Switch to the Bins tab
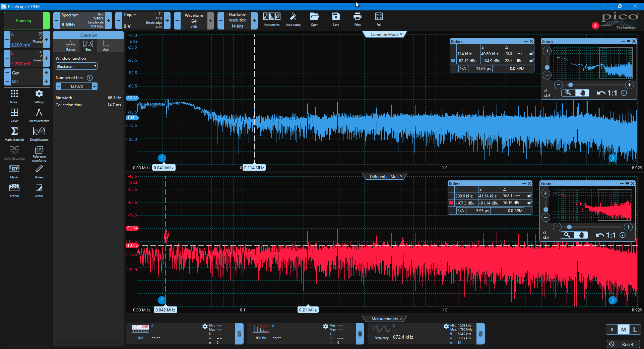Viewport: 644px width, 349px height. pyautogui.click(x=88, y=46)
